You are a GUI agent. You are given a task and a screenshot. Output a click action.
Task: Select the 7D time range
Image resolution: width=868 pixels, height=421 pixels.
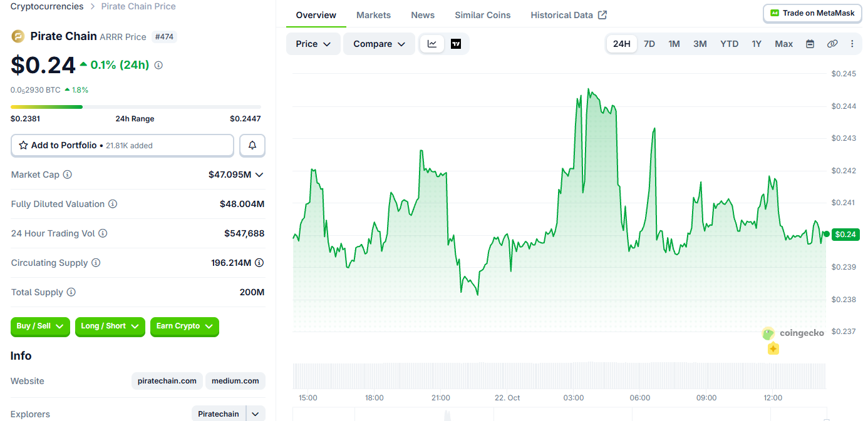649,44
